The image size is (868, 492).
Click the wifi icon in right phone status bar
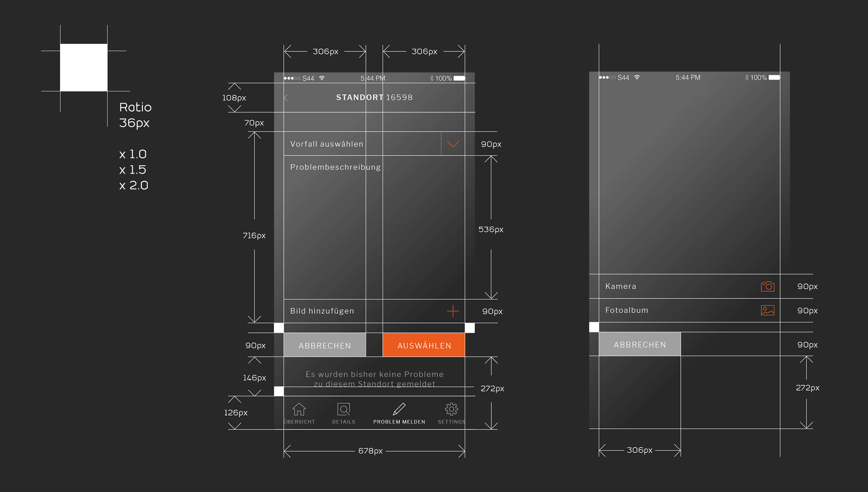(637, 77)
